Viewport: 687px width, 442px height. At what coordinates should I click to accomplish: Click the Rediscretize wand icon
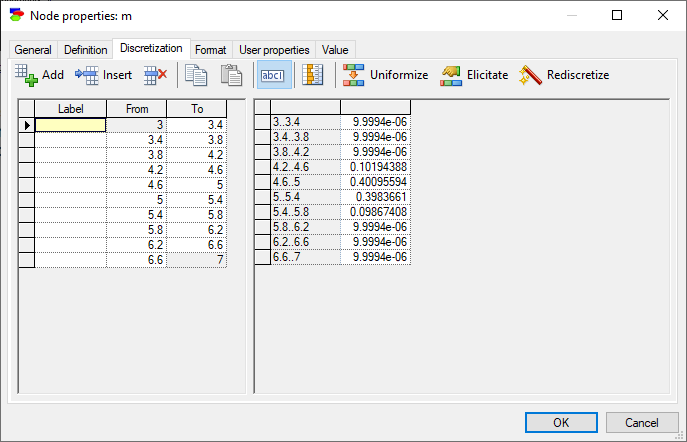click(530, 75)
